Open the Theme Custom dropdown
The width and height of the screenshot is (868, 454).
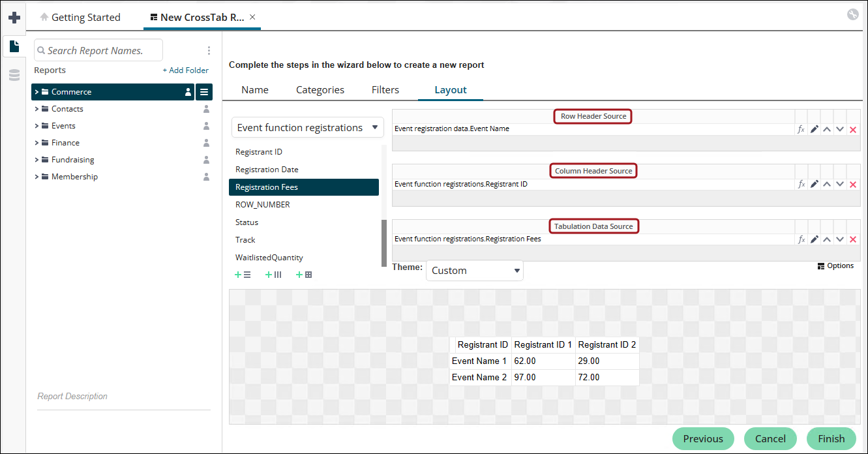(475, 271)
